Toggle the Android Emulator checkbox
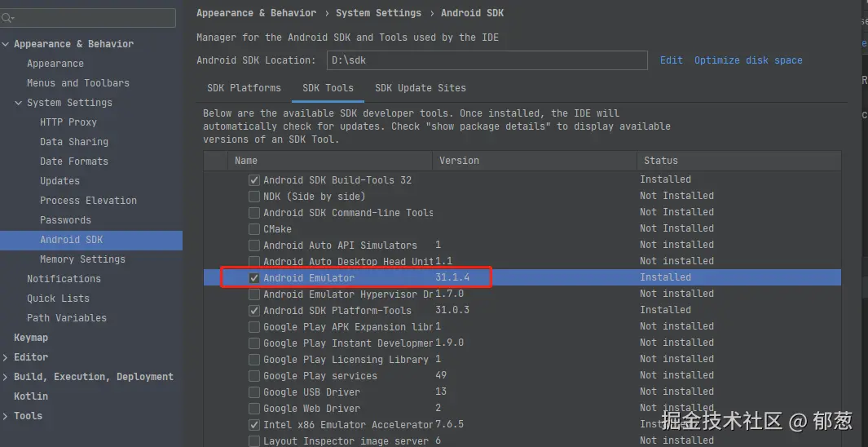This screenshot has width=868, height=447. click(x=254, y=278)
